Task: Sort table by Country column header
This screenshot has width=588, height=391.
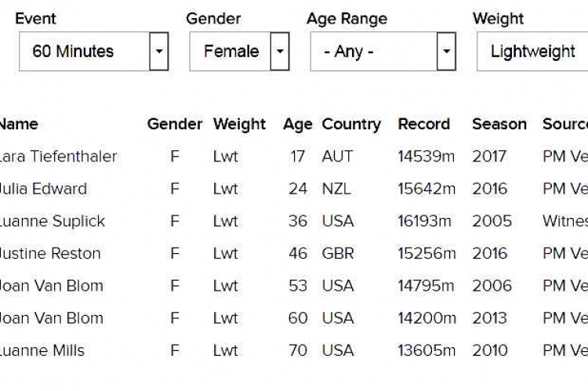Action: pyautogui.click(x=351, y=124)
